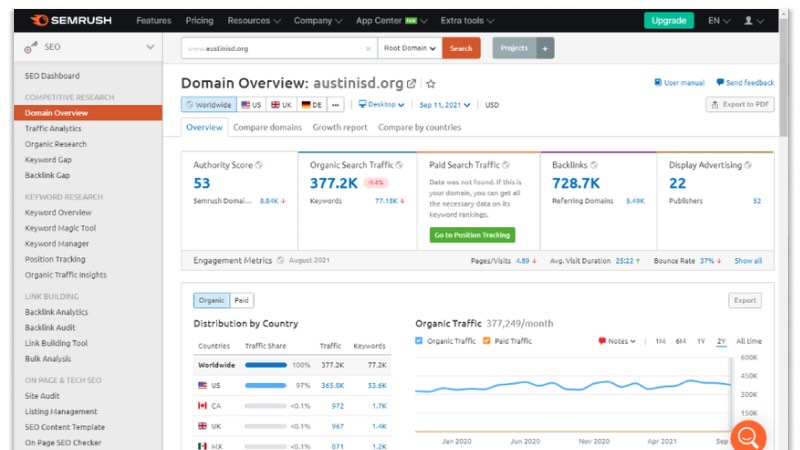Open Site Audit in sidebar

coord(42,396)
